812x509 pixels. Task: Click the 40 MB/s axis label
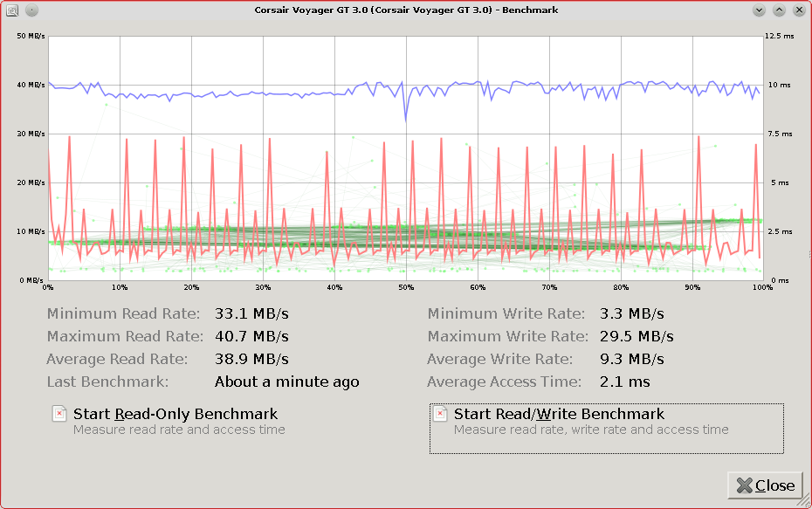pos(31,85)
